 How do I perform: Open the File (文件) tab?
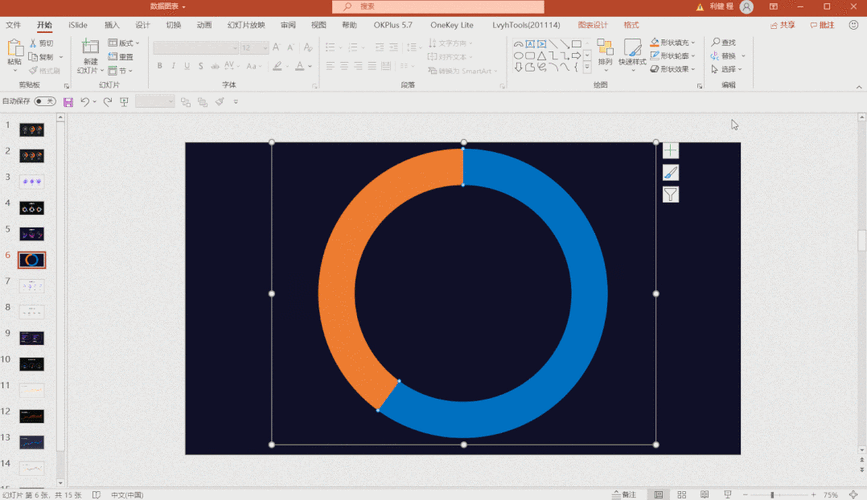pos(13,25)
